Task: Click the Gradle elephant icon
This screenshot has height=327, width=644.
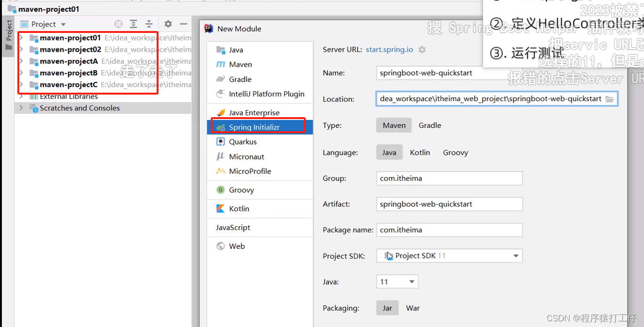Action: (220, 79)
